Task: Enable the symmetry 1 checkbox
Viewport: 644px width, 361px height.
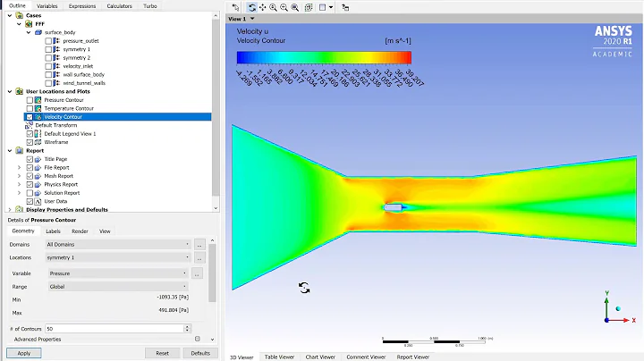Action: pyautogui.click(x=48, y=49)
